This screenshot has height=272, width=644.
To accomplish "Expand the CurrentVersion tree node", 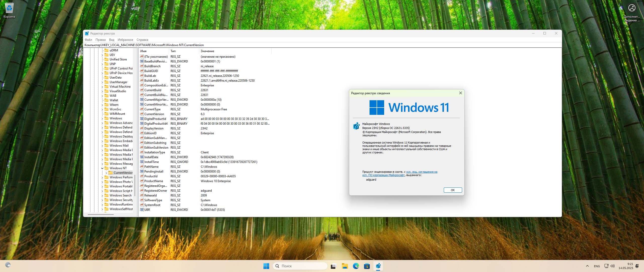I will point(106,173).
